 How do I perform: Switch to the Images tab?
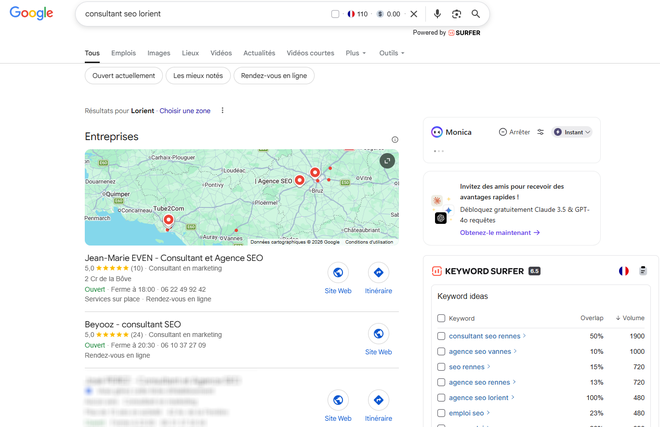[159, 53]
